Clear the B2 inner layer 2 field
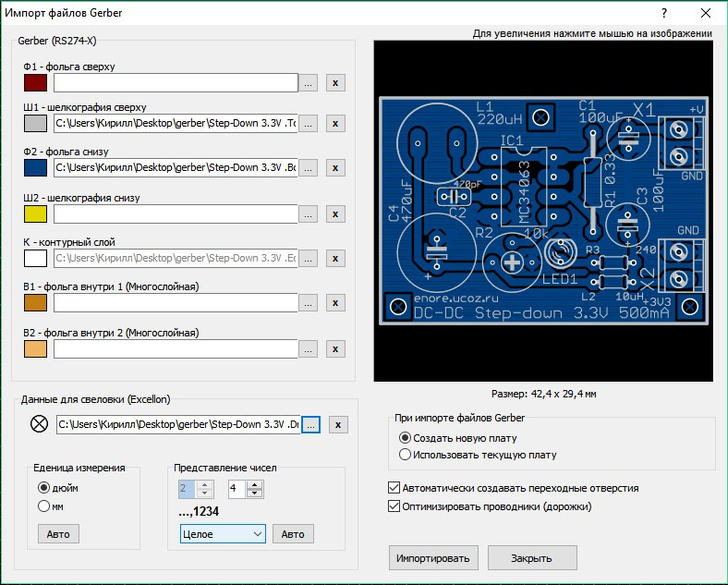Image resolution: width=728 pixels, height=585 pixels. click(335, 348)
